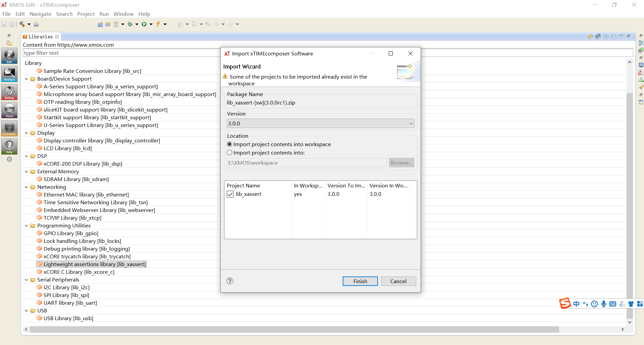
Task: Select Import project contents into: radio
Action: 229,153
